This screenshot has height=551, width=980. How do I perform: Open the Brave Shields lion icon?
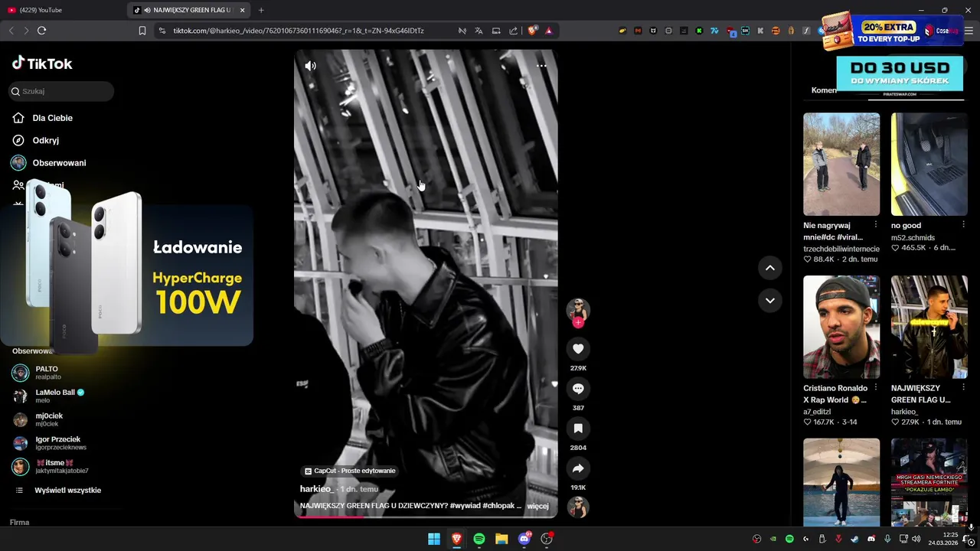click(533, 31)
